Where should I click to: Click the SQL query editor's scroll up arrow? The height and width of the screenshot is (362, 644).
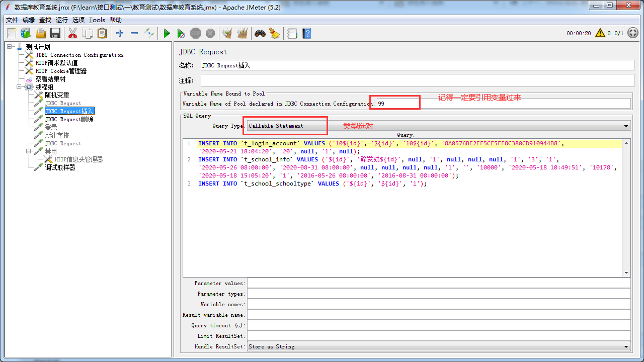tap(626, 143)
